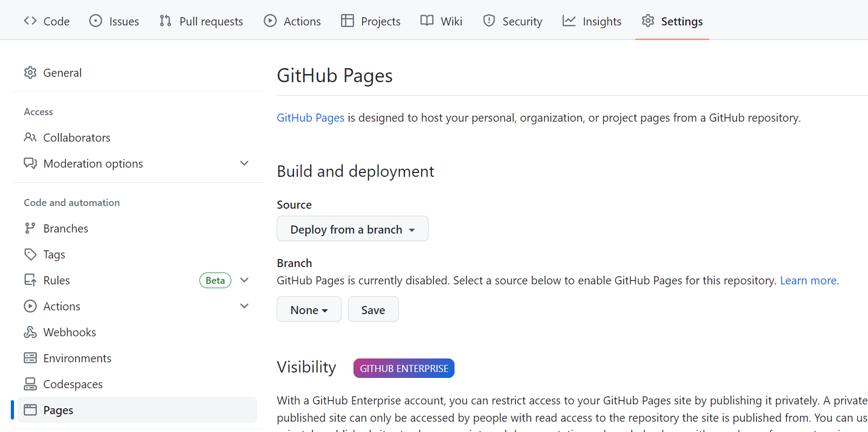This screenshot has height=432, width=868.
Task: Click the Rules icon in sidebar
Action: point(30,280)
